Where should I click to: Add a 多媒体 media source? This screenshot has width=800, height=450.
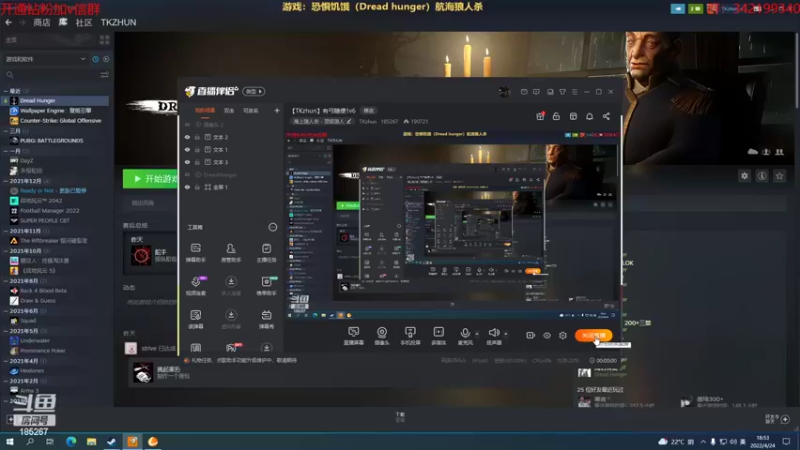[x=438, y=336]
